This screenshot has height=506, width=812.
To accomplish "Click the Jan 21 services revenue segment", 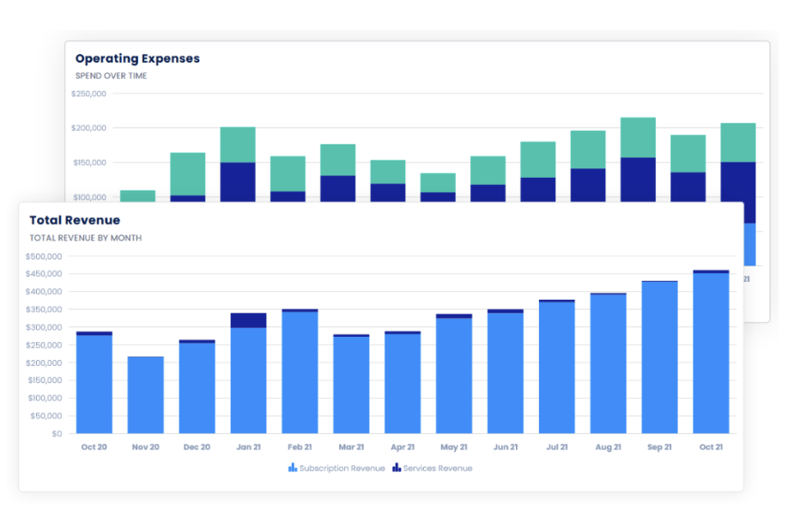I will tap(249, 320).
